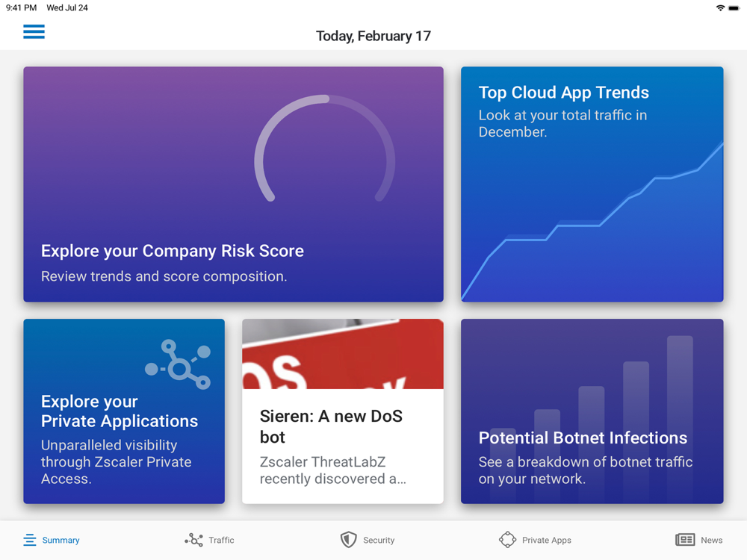Click the risk score gauge arc
Screen dimensions: 747x560
[325, 148]
